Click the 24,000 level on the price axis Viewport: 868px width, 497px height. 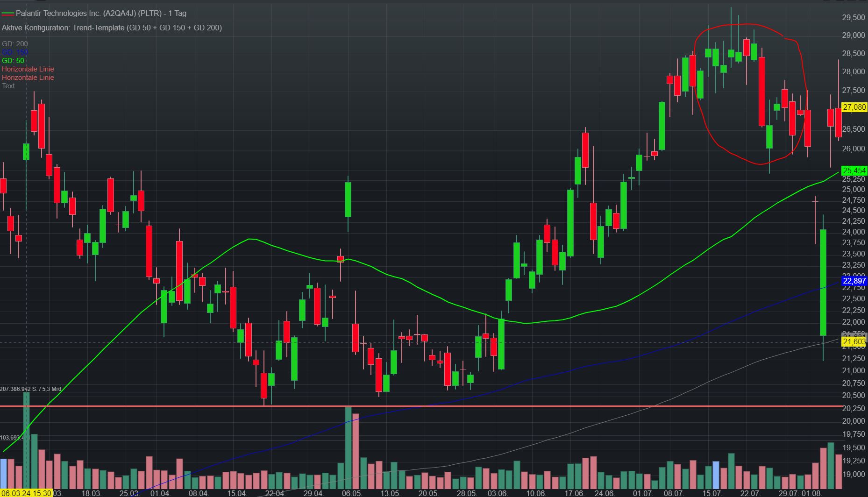pyautogui.click(x=854, y=232)
